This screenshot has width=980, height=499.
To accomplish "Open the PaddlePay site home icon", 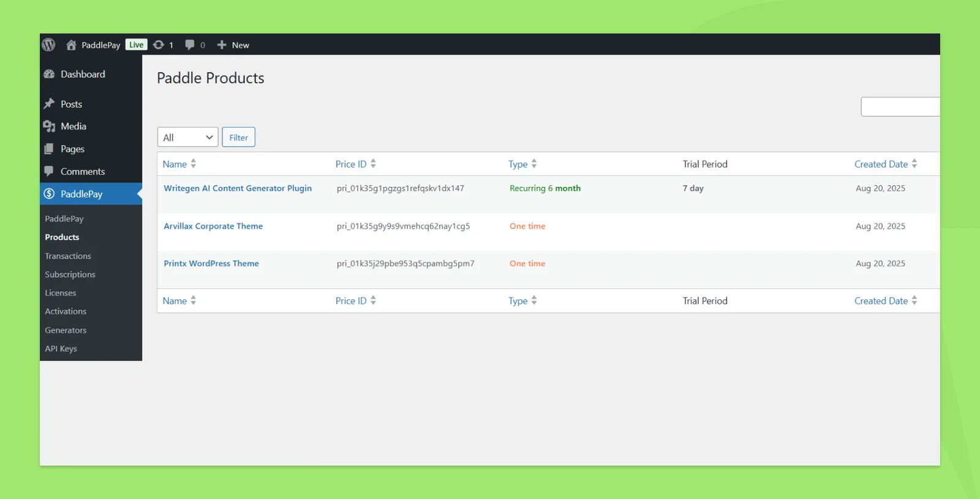I will (71, 45).
